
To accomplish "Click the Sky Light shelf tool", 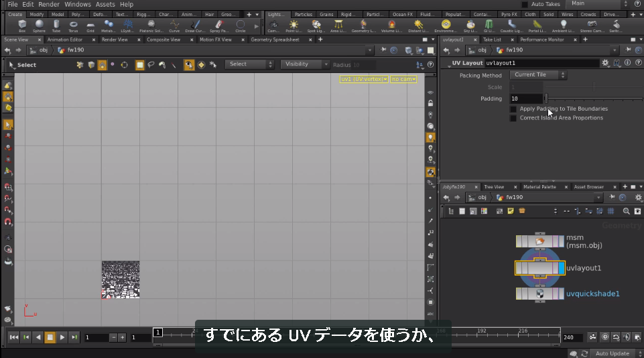I will [x=470, y=26].
